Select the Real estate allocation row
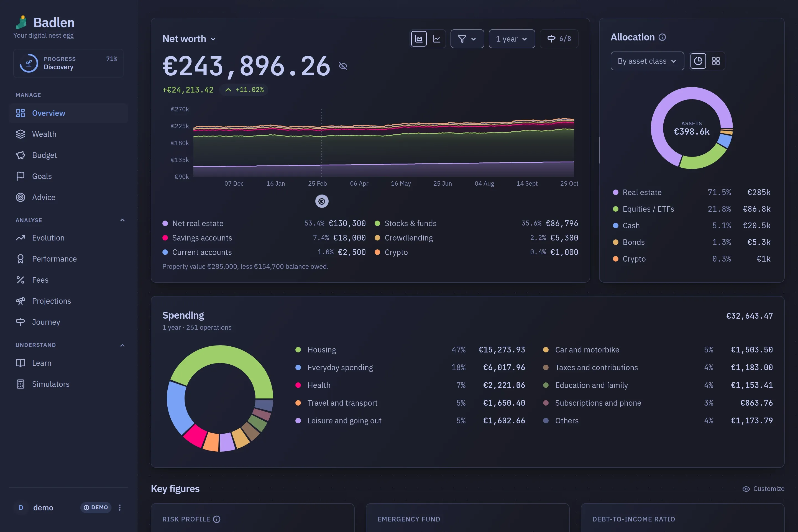This screenshot has width=798, height=532. [x=692, y=192]
